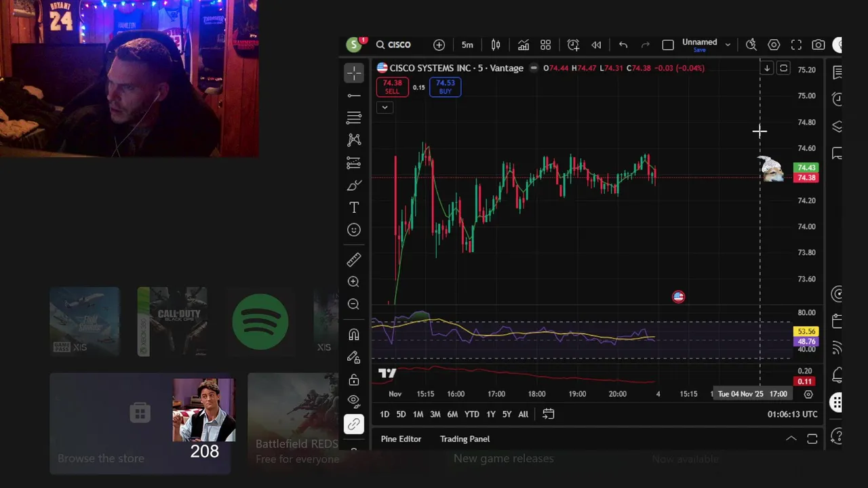
Task: Click the zoom out tool
Action: pyautogui.click(x=354, y=304)
